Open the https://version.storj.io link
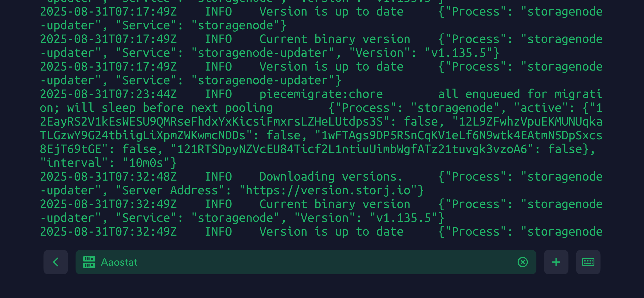This screenshot has height=298, width=644. (328, 191)
